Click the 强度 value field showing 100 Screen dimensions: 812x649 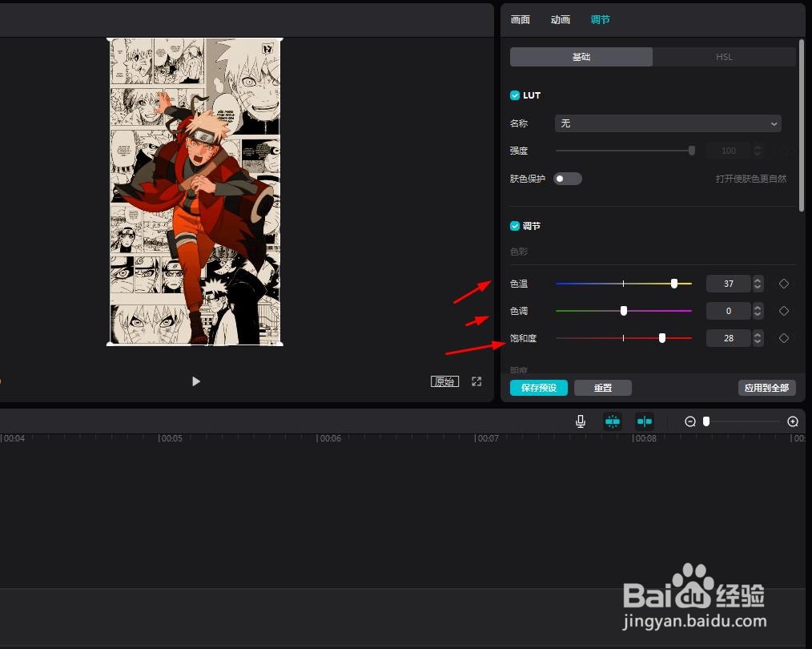(x=728, y=151)
